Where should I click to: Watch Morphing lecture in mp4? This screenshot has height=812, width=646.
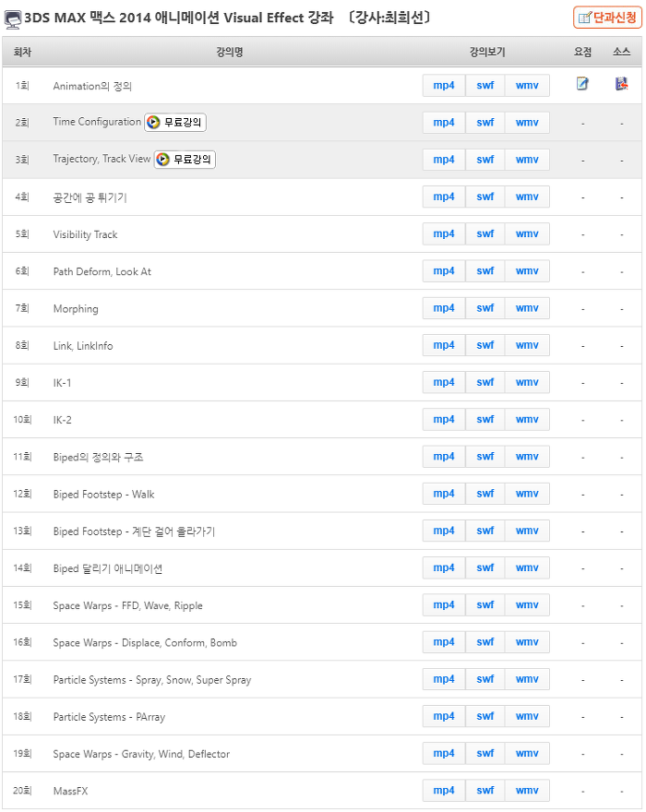[444, 308]
